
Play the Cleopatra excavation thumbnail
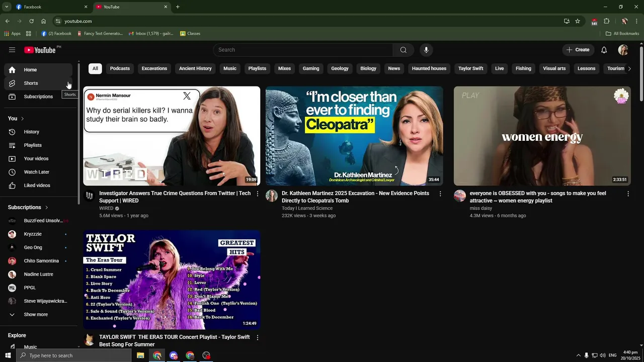click(x=354, y=136)
